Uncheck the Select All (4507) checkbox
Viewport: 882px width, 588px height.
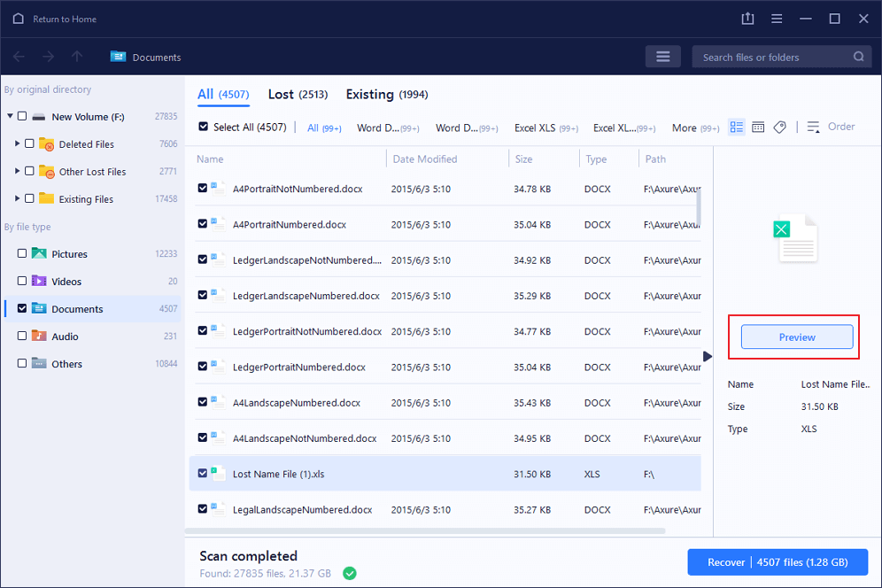click(x=204, y=128)
